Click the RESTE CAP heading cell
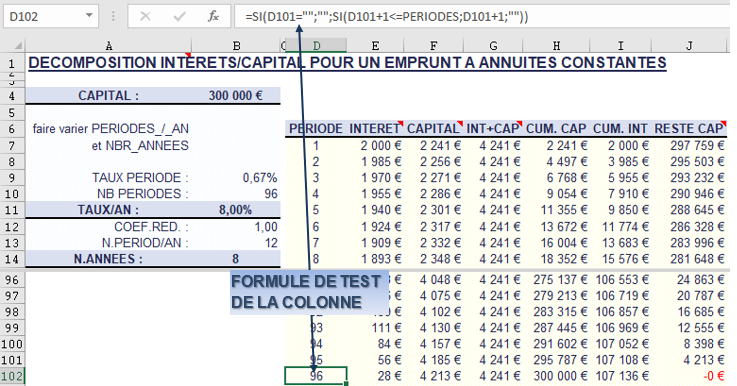The height and width of the screenshot is (386, 737). coord(689,128)
